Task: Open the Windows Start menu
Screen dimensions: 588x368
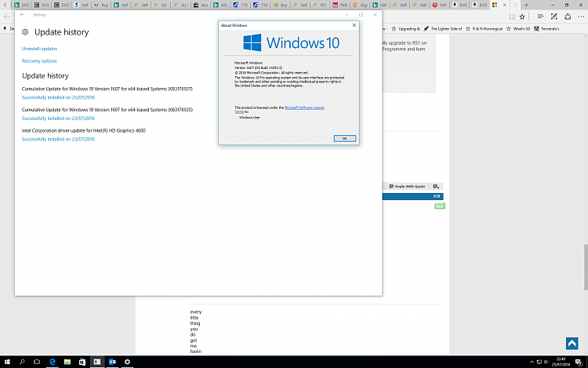Action: point(7,362)
